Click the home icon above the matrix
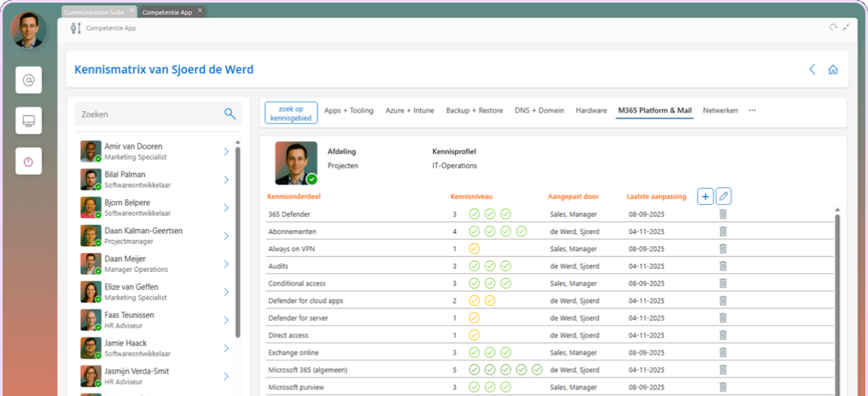 click(833, 69)
